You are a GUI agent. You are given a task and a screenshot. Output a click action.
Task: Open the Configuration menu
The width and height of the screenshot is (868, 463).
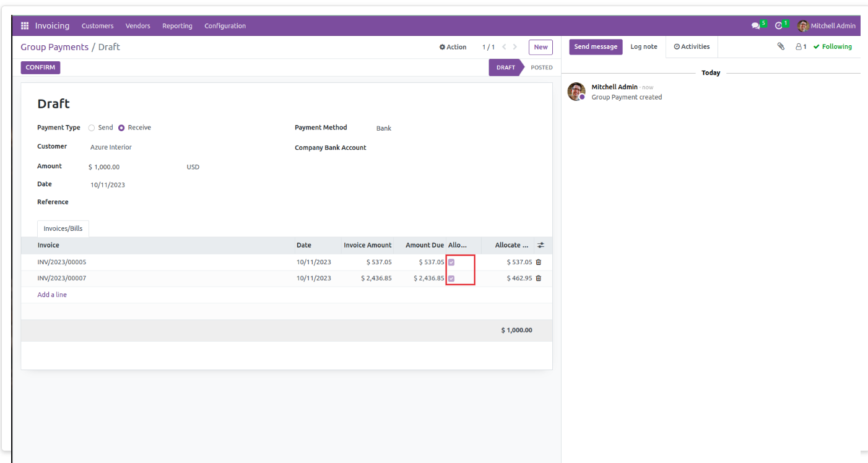[225, 26]
